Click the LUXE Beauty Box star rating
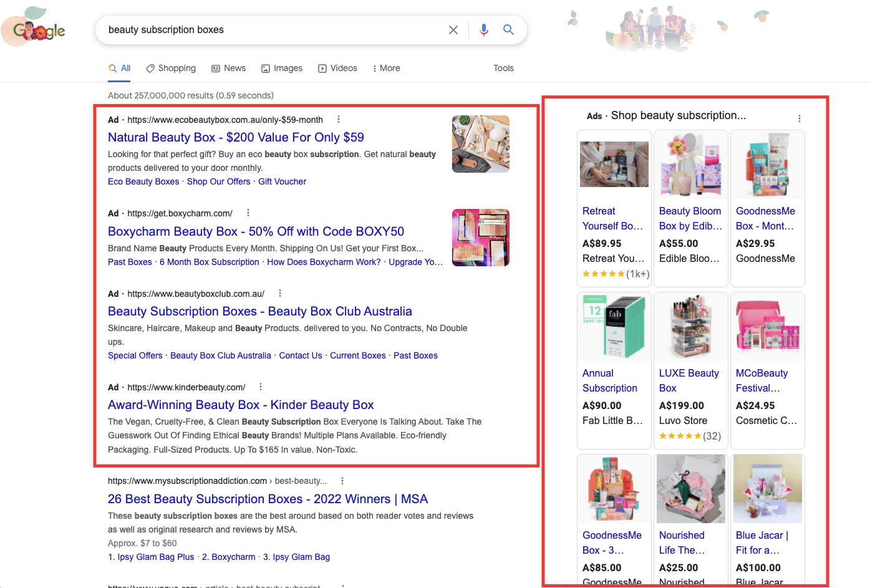 [x=680, y=436]
